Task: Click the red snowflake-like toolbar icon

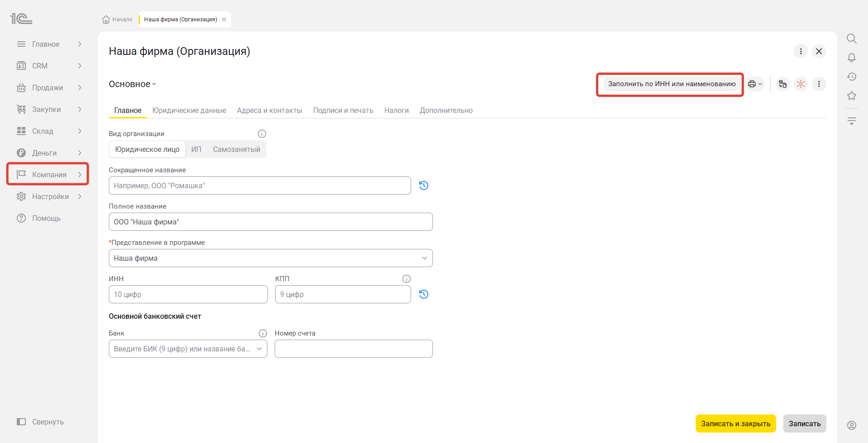Action: click(801, 84)
